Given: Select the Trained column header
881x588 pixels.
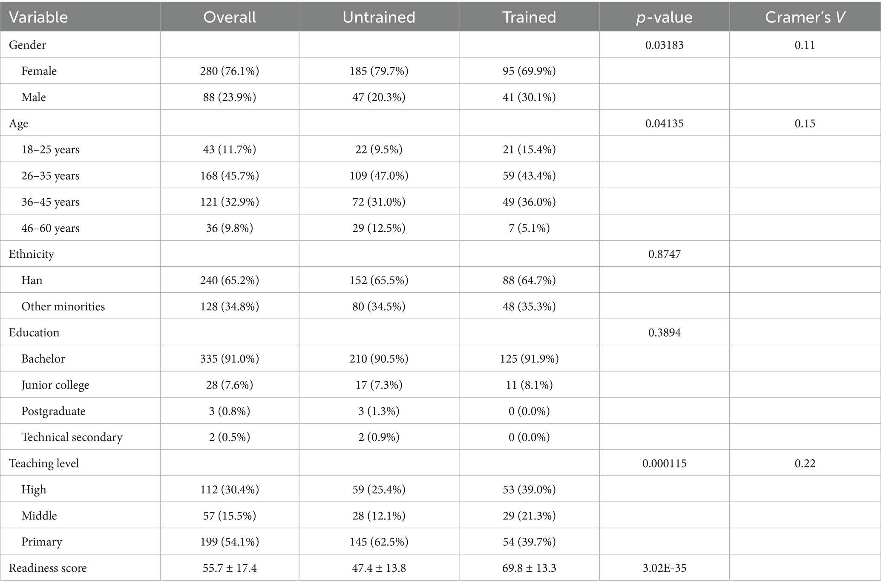Looking at the screenshot, I should pyautogui.click(x=529, y=17).
